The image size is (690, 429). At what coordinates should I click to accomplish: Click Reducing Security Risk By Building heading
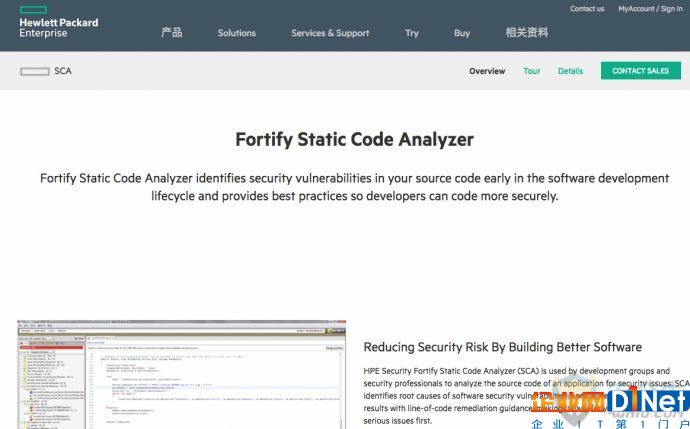(503, 347)
